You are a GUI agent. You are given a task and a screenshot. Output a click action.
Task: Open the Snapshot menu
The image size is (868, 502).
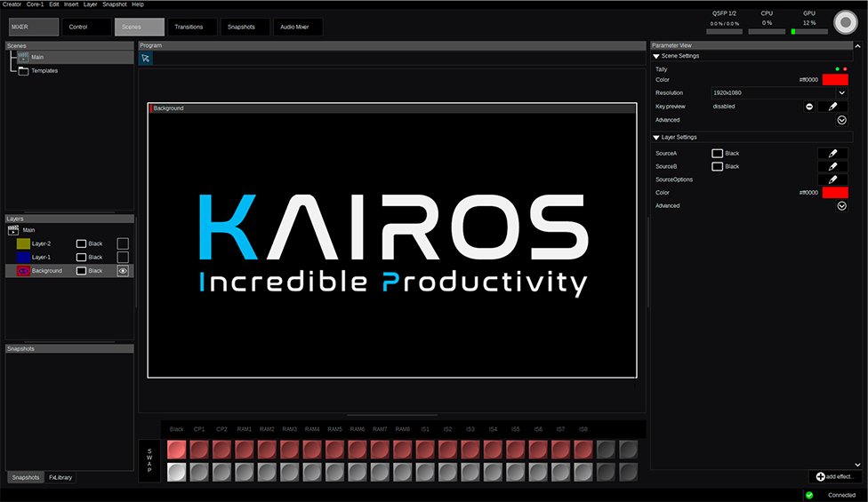pyautogui.click(x=115, y=4)
